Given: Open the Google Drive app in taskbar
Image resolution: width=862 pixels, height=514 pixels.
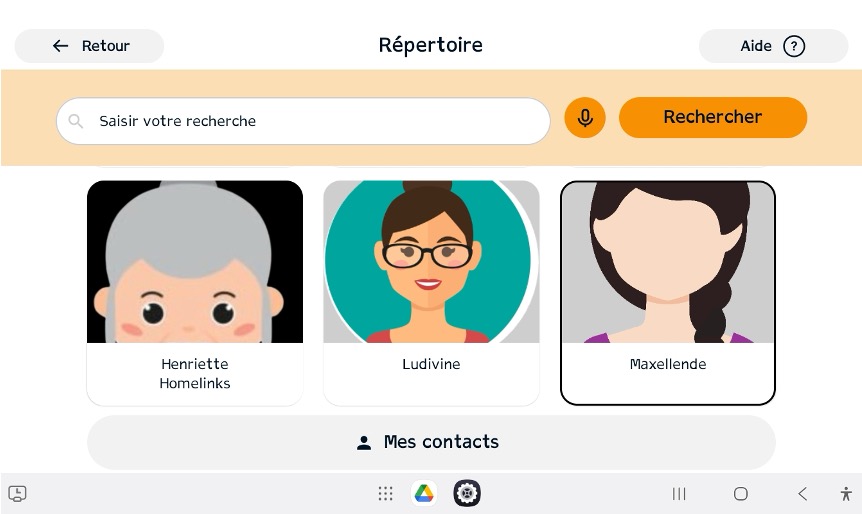Looking at the screenshot, I should coord(424,493).
